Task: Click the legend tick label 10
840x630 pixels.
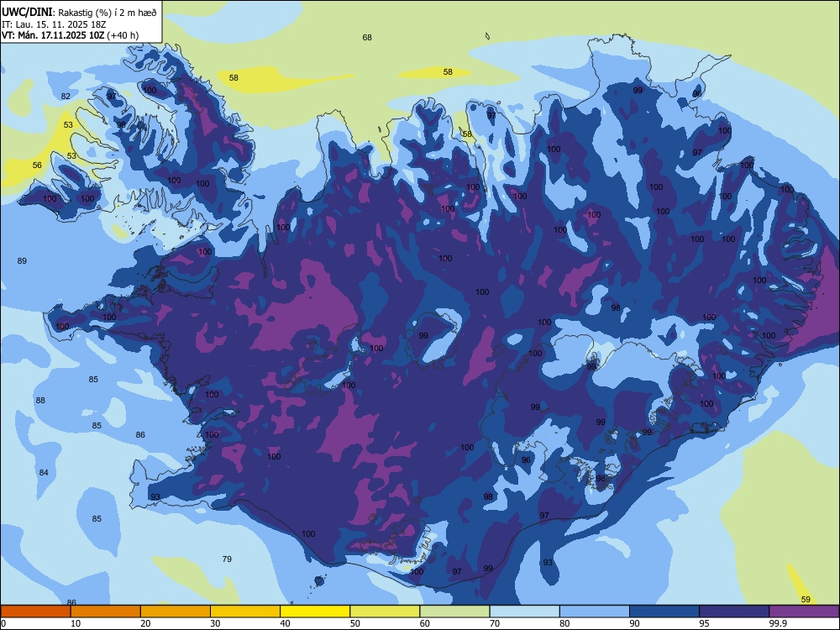Action: (76, 623)
